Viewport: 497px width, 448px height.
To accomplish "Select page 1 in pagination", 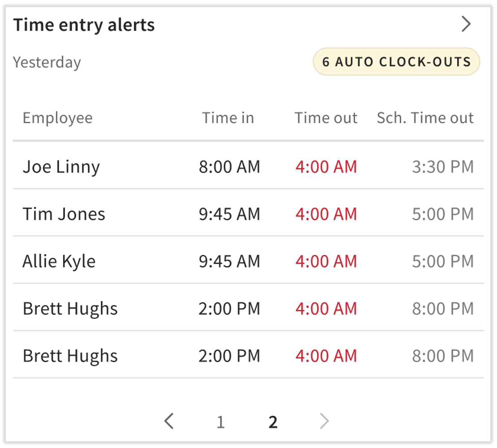I will pos(220,422).
